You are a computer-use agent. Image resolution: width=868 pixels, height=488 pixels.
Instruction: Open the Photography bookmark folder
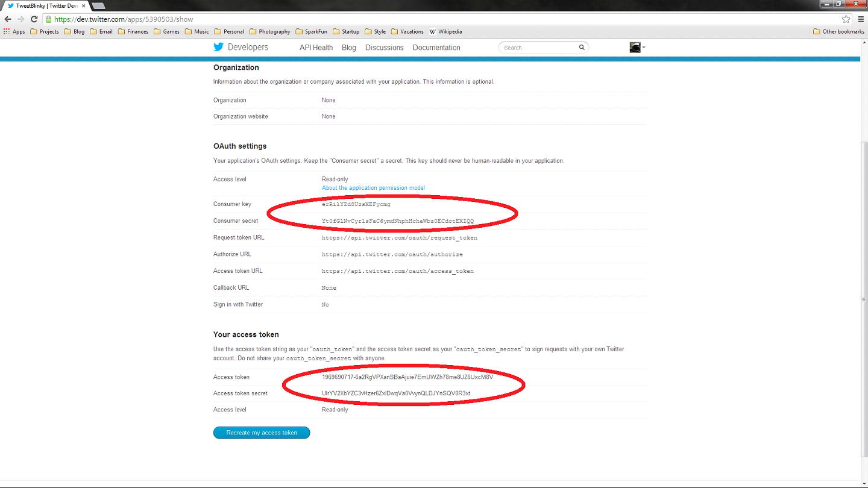click(x=270, y=31)
